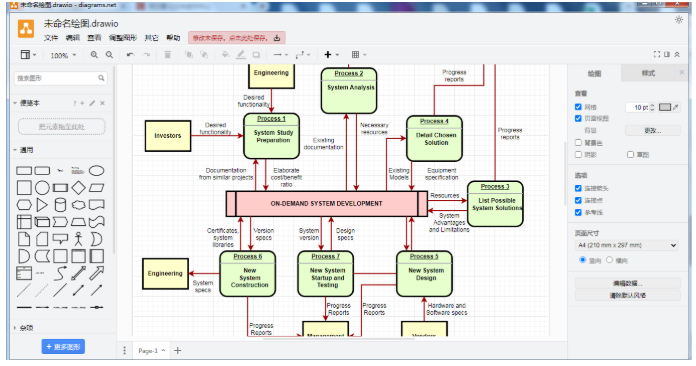696x366 pixels.
Task: Close the scratchpad with X icon
Action: coord(103,103)
